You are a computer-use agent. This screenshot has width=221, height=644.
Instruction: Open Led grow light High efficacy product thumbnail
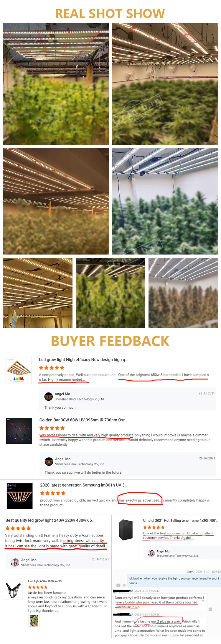pyautogui.click(x=19, y=371)
